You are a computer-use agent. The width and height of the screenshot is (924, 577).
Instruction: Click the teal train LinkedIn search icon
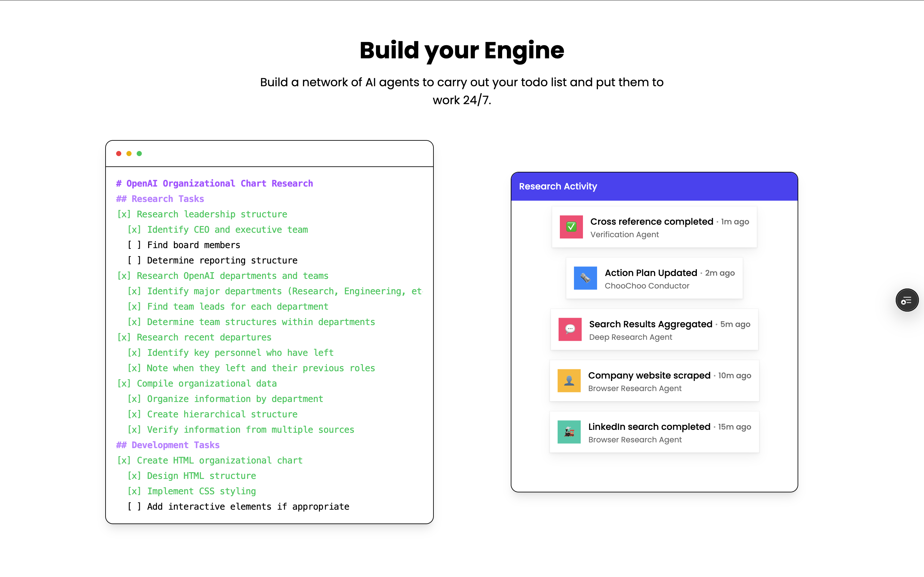(569, 432)
